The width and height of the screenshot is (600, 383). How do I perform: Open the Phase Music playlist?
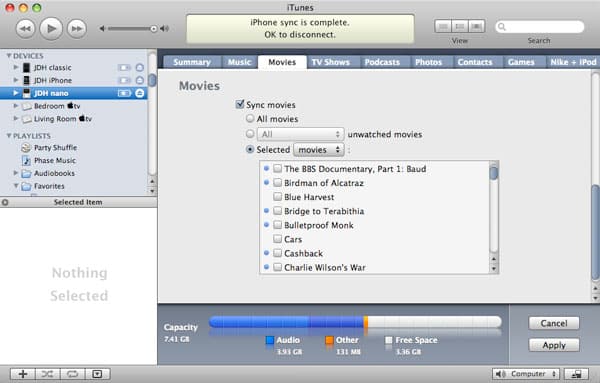coord(55,160)
